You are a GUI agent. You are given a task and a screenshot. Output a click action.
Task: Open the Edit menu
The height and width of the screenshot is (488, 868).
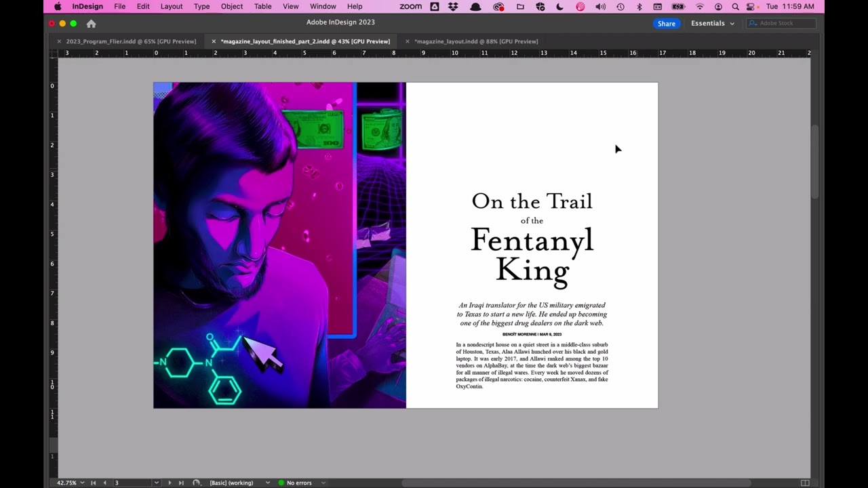click(143, 7)
